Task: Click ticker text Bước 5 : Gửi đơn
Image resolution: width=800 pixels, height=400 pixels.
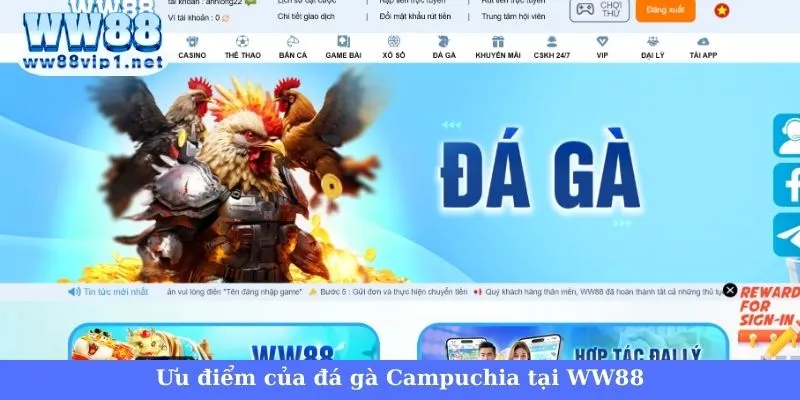Action: tap(393, 292)
